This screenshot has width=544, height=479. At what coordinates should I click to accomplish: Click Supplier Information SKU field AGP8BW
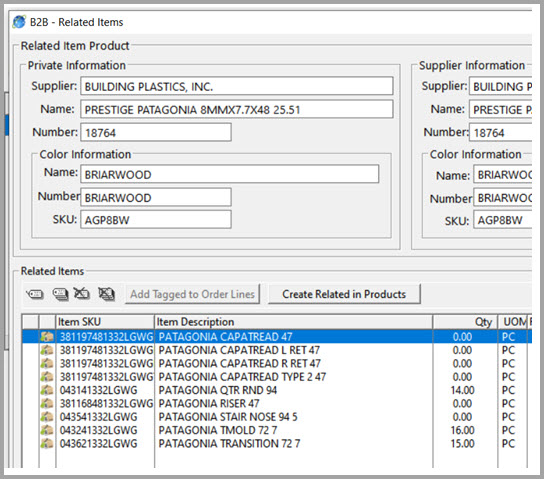(x=503, y=220)
